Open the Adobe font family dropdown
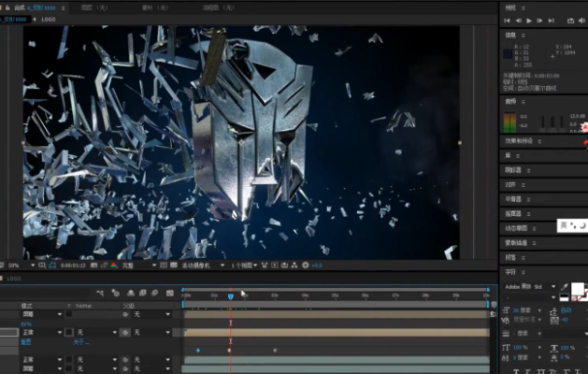This screenshot has width=588, height=374. (530, 287)
